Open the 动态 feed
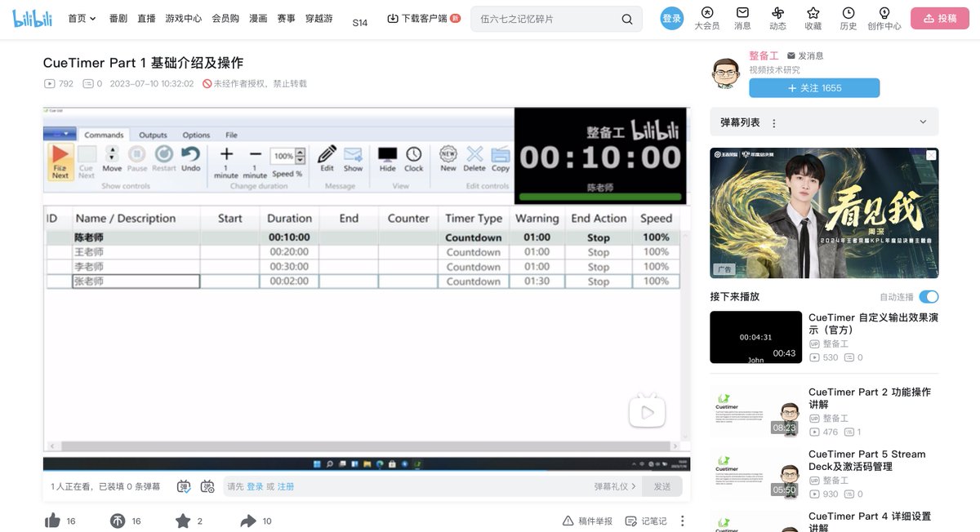 pyautogui.click(x=777, y=19)
